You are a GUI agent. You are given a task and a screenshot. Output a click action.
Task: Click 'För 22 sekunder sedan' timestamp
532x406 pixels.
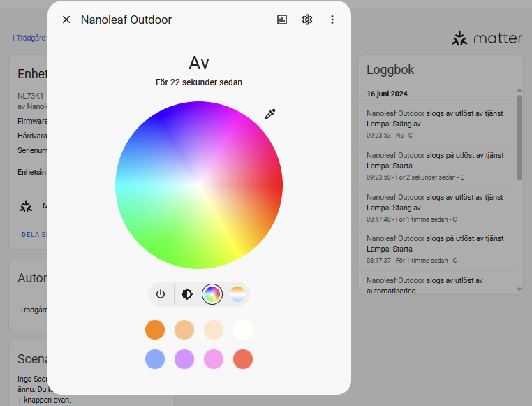(x=199, y=82)
